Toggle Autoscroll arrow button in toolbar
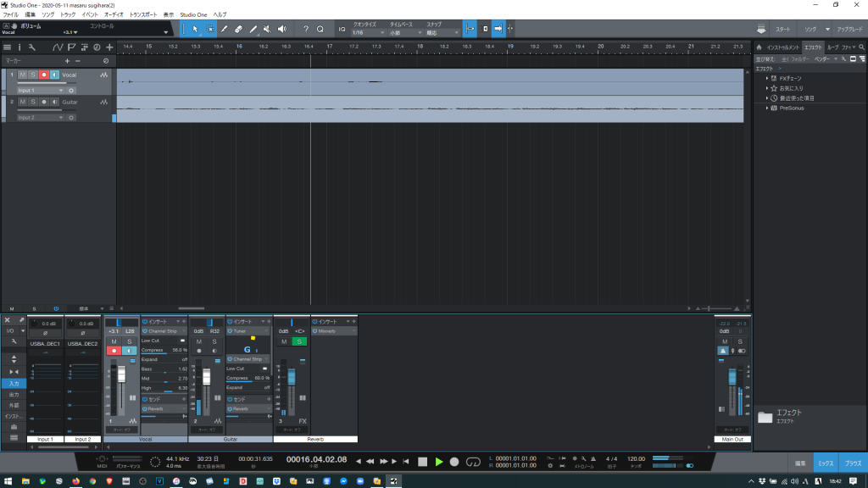 point(498,29)
